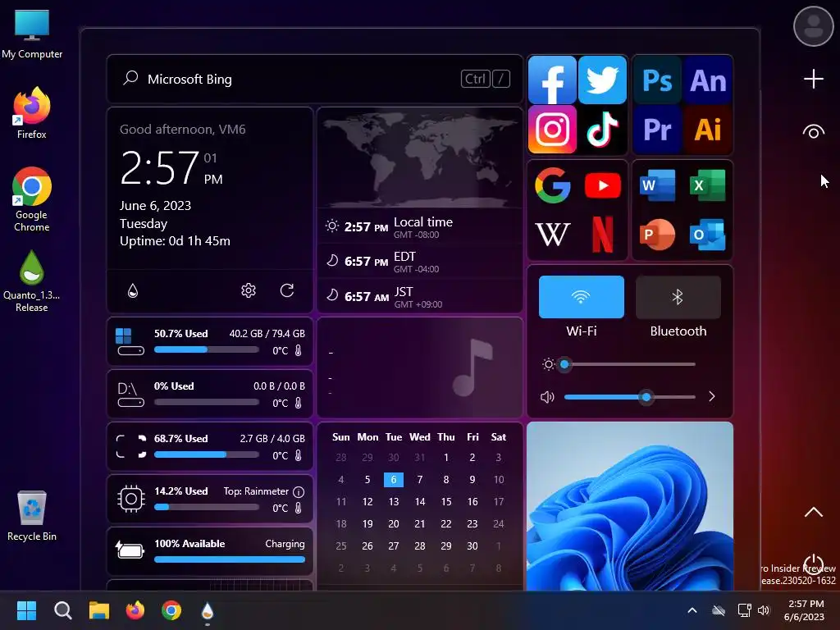Adjust the volume slider in the widget
Image resolution: width=840 pixels, height=630 pixels.
pos(629,397)
